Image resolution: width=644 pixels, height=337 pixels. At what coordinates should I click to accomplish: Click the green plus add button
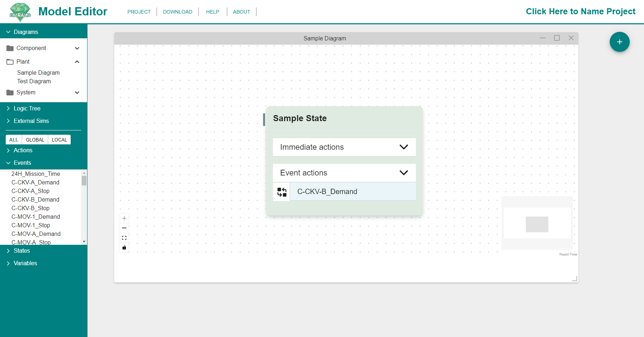click(x=619, y=42)
